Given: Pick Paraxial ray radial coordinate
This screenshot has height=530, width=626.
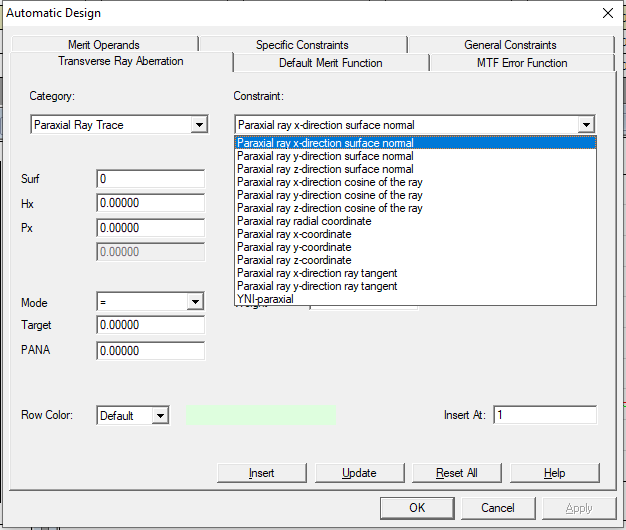Looking at the screenshot, I should 415,221.
